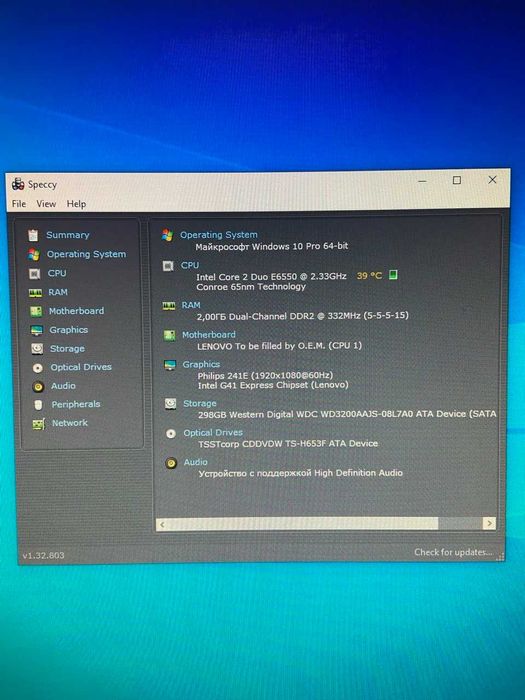
Task: Click the horizontal scrollbar left arrow
Action: (162, 525)
